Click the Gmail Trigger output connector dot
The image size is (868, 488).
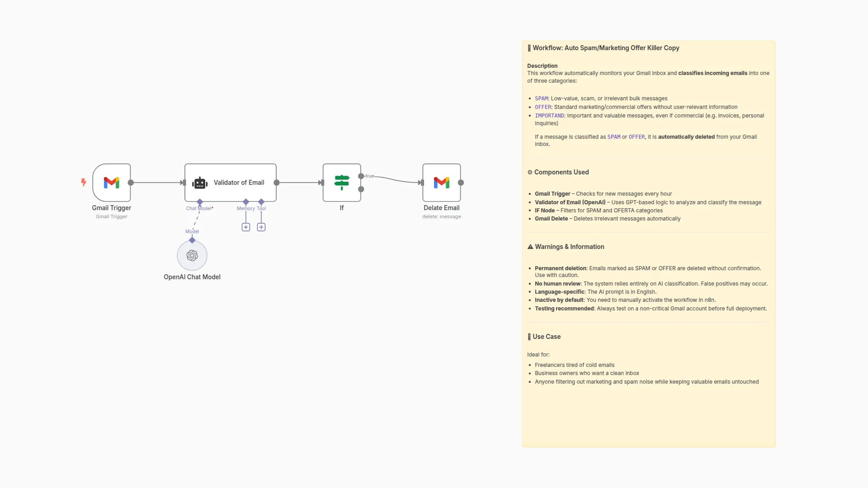tap(131, 183)
